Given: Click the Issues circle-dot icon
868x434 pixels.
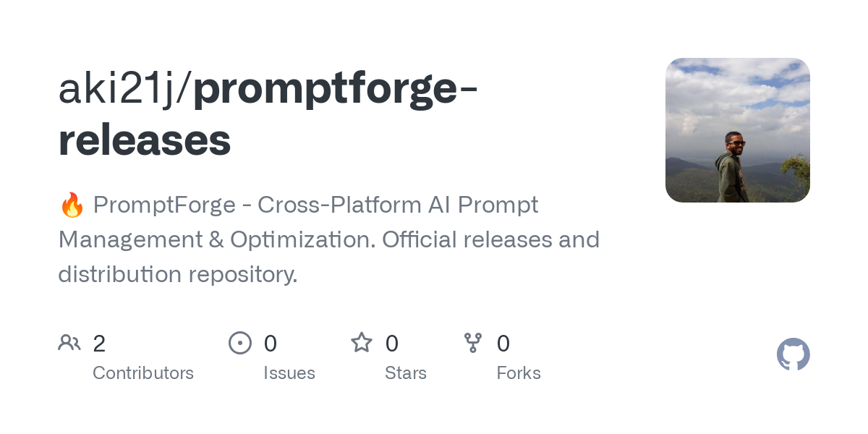Looking at the screenshot, I should click(x=240, y=342).
